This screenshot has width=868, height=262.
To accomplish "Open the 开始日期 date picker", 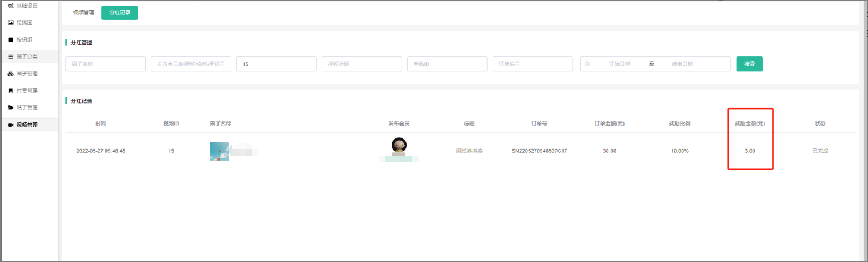I will [620, 64].
